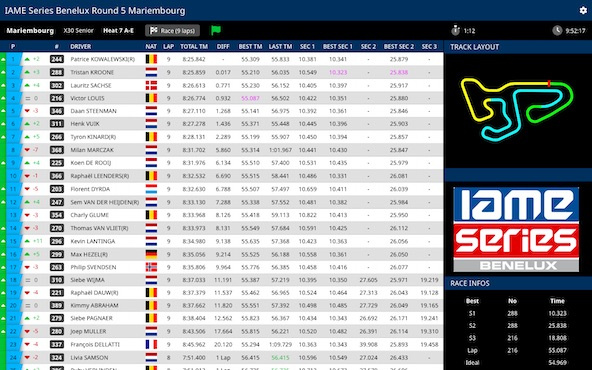Select the Heat 7 A-E label
This screenshot has width=592, height=370.
[119, 31]
